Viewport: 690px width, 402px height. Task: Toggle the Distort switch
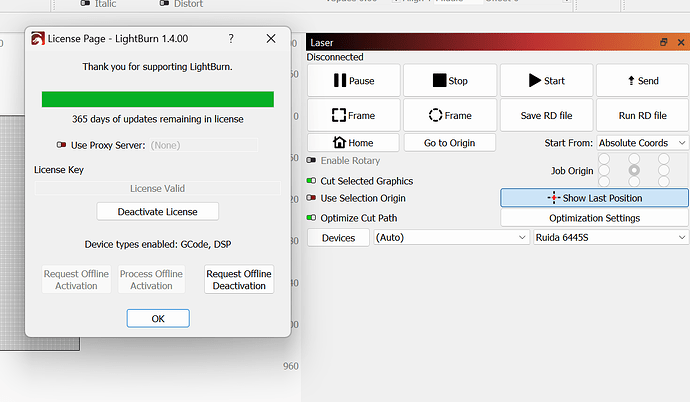click(x=165, y=4)
